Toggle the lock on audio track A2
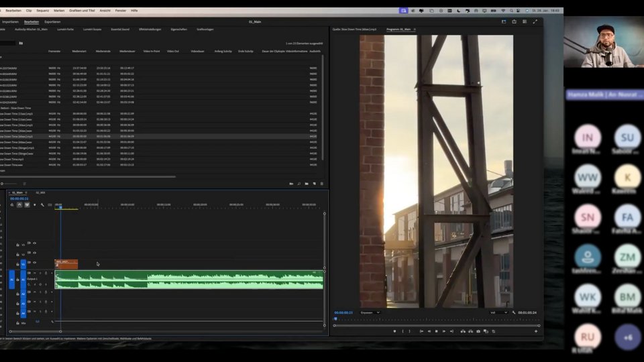 [x=17, y=292]
